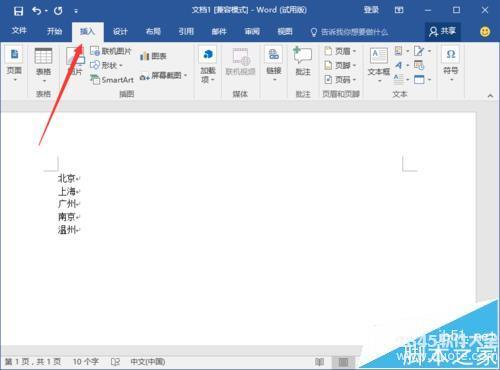
Task: Switch to the References (引用) tab
Action: (x=186, y=32)
